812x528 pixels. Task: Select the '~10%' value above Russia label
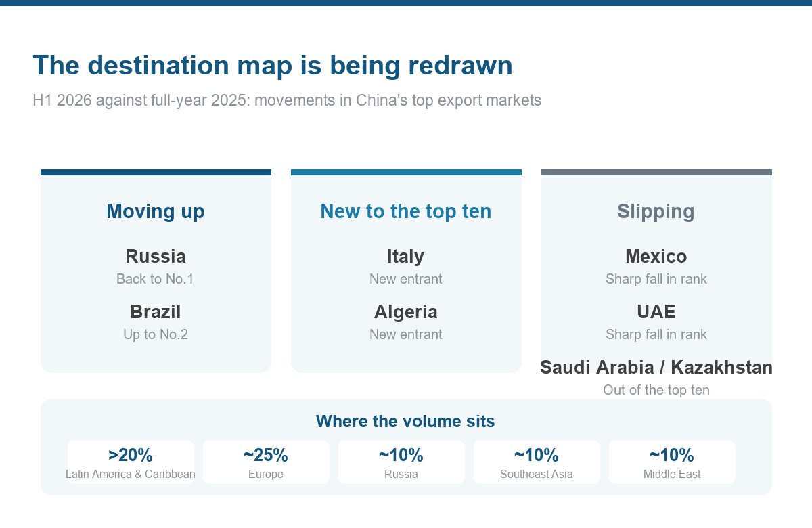coord(401,455)
